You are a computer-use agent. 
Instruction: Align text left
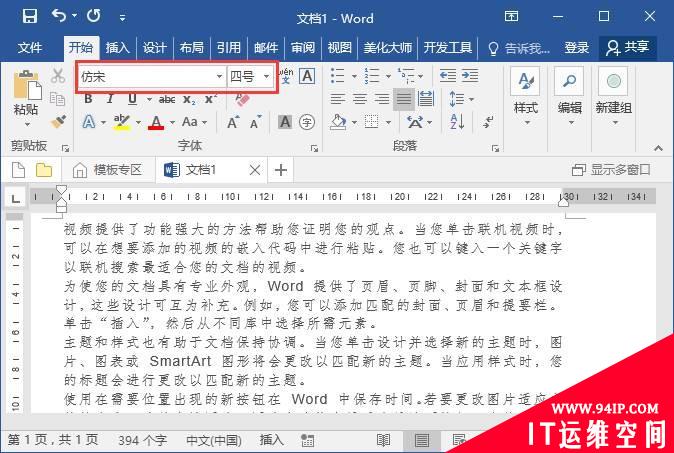[338, 99]
